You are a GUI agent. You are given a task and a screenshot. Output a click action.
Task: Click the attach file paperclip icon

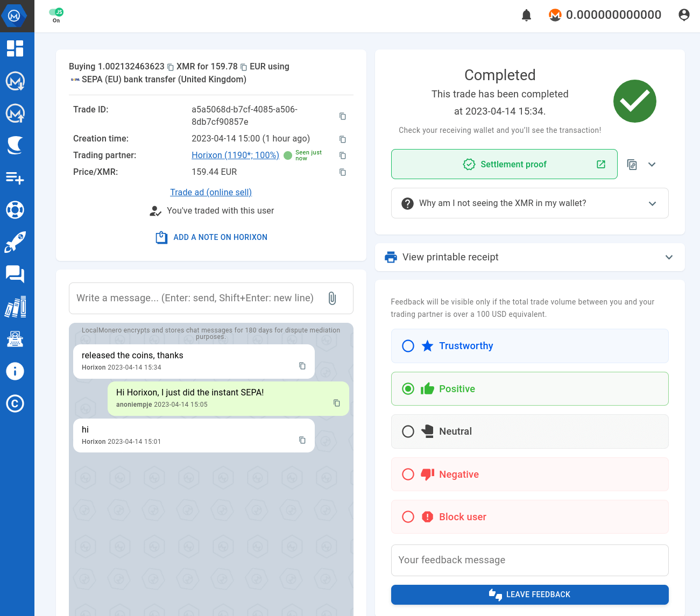pyautogui.click(x=332, y=298)
